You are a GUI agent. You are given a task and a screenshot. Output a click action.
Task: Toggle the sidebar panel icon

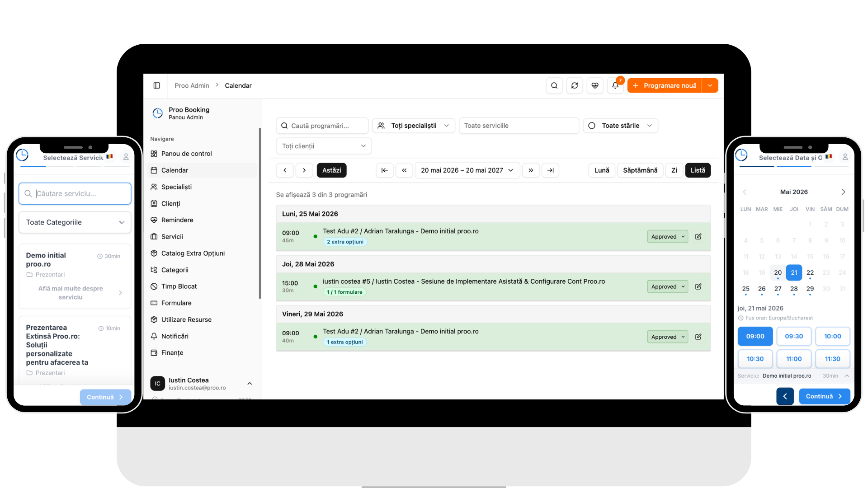pos(157,85)
